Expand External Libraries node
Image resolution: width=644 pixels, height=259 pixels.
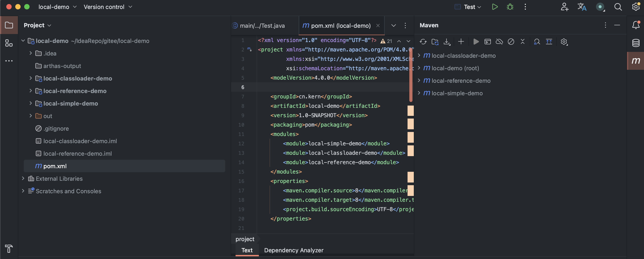coord(23,178)
